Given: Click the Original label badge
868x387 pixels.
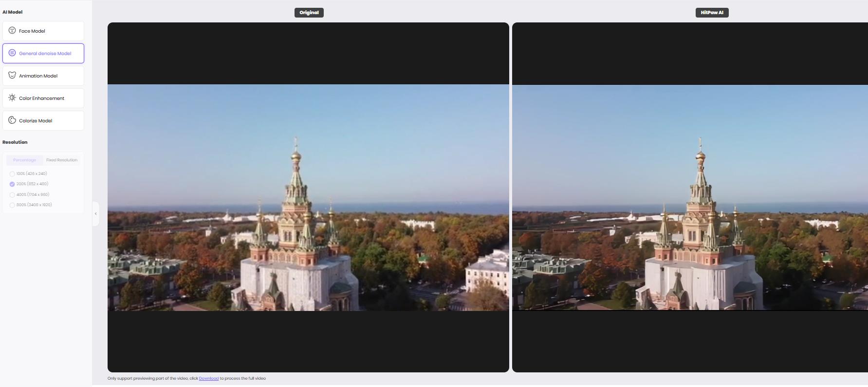Looking at the screenshot, I should click(x=309, y=13).
